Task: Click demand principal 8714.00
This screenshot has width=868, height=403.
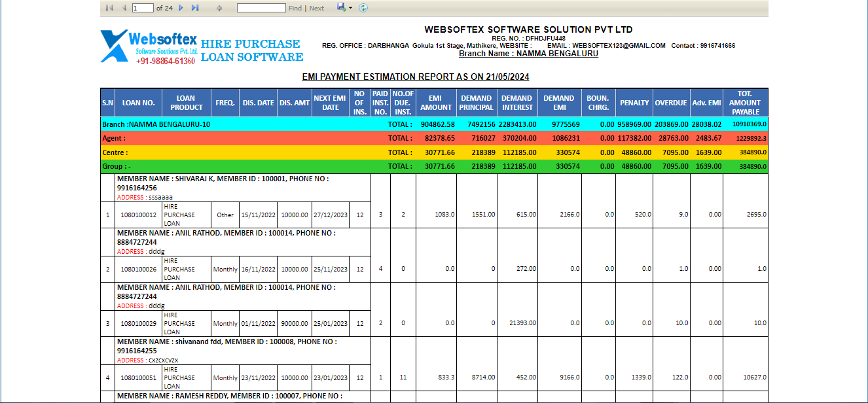Action: (484, 377)
